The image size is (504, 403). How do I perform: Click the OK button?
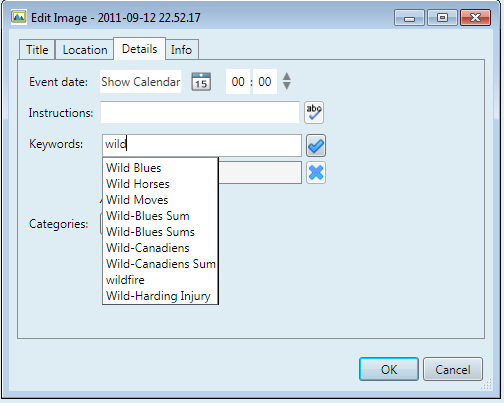pos(389,369)
